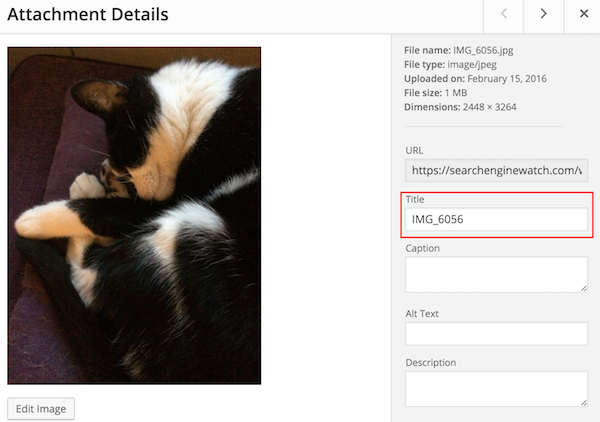Click inside the Caption text area
The image size is (600, 422).
pyautogui.click(x=494, y=274)
